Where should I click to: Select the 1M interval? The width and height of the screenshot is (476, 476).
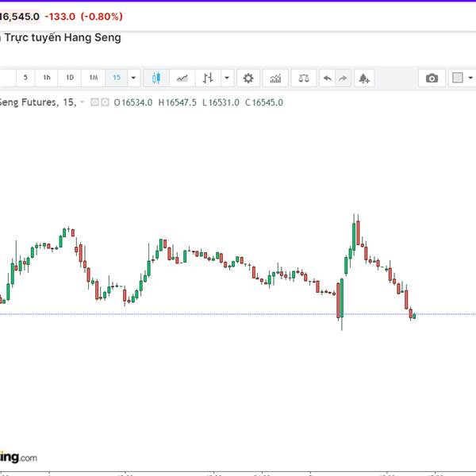[94, 78]
